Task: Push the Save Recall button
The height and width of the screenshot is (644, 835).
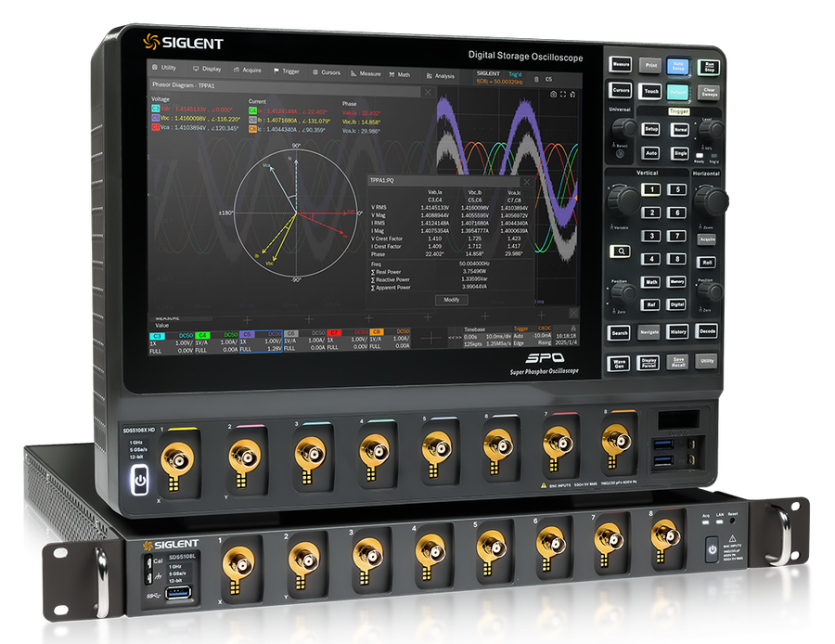Action: [678, 362]
